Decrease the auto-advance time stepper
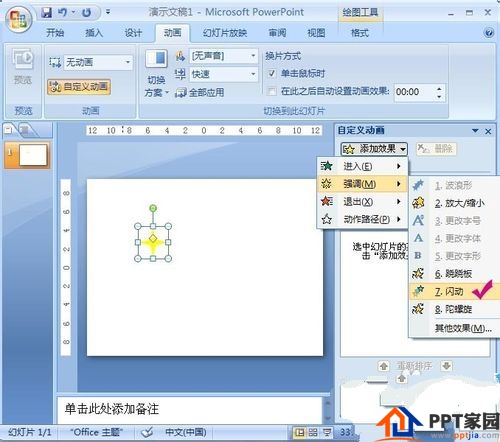This screenshot has width=500, height=442. pyautogui.click(x=439, y=96)
